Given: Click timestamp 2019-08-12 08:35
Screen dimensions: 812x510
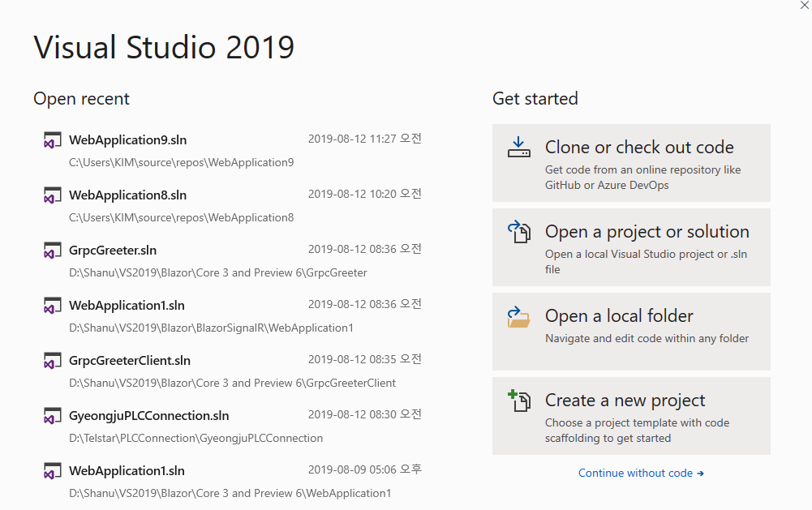Looking at the screenshot, I should tap(365, 359).
